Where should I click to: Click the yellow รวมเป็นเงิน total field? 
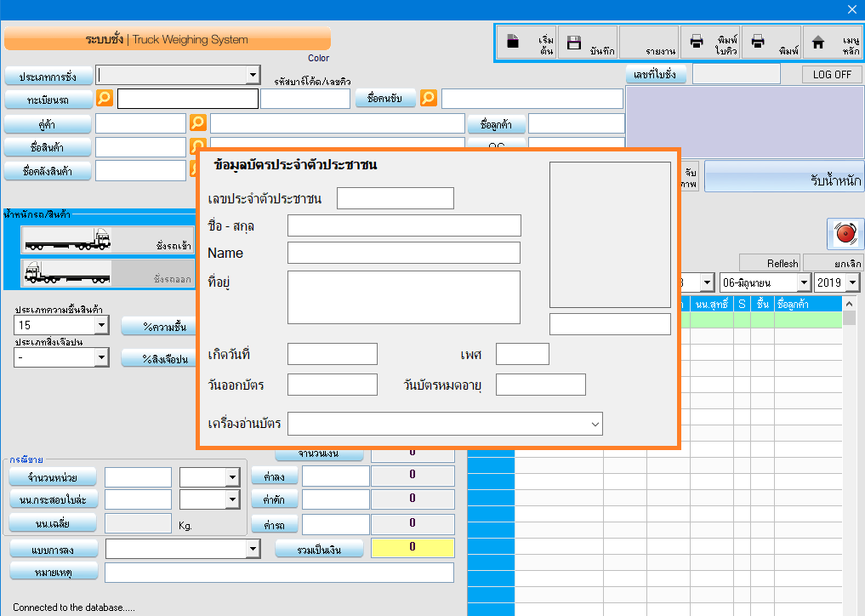coord(413,548)
